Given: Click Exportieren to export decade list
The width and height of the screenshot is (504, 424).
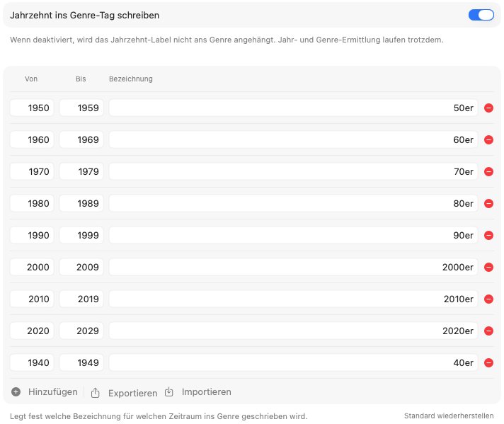Looking at the screenshot, I should 133,393.
